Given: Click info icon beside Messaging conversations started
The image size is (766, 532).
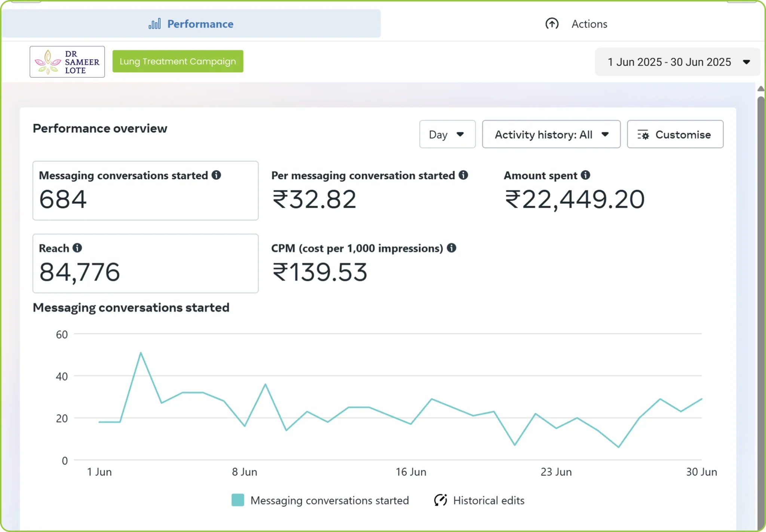Looking at the screenshot, I should [x=216, y=175].
